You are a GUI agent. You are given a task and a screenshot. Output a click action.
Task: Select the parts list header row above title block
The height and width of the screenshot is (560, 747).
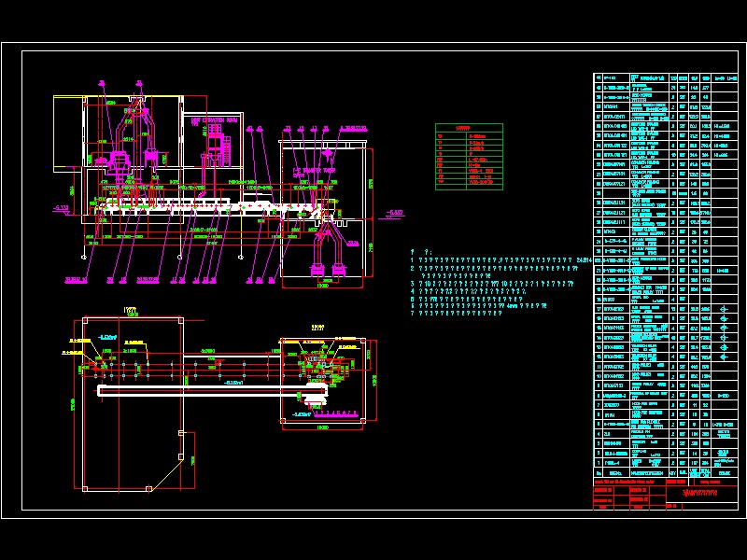click(x=665, y=473)
